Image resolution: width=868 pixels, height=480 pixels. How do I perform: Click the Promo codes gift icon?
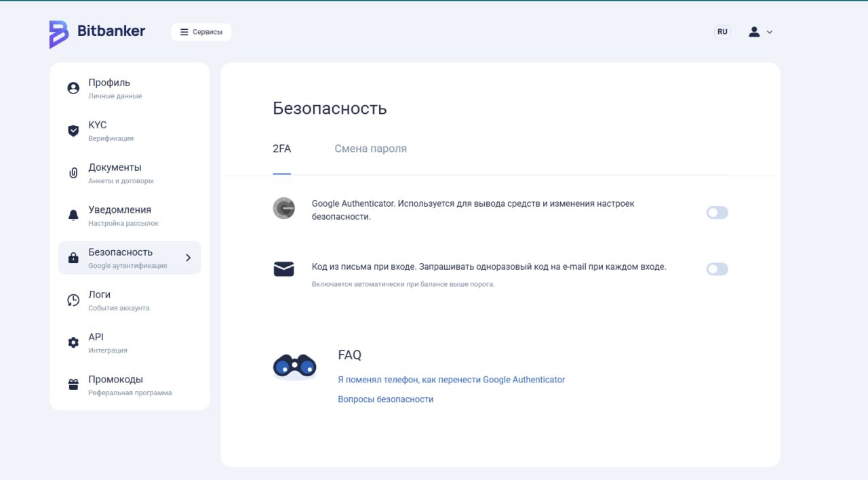[73, 385]
